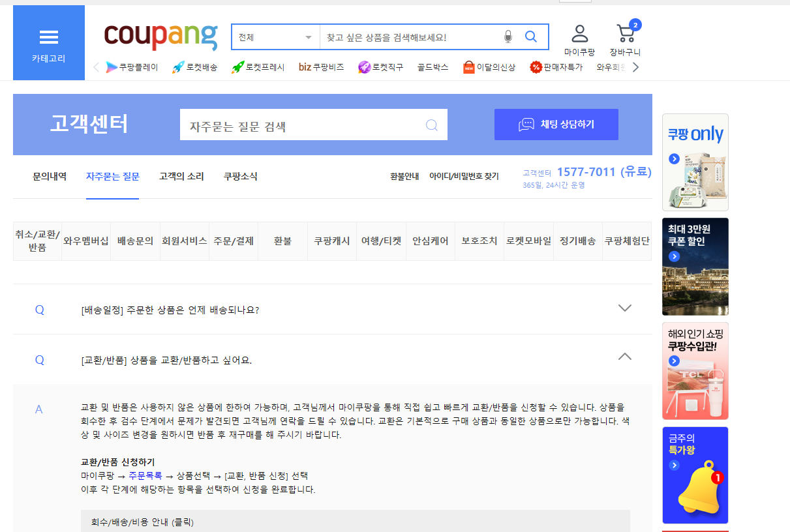Open the 전체 search category dropdown

(x=275, y=37)
